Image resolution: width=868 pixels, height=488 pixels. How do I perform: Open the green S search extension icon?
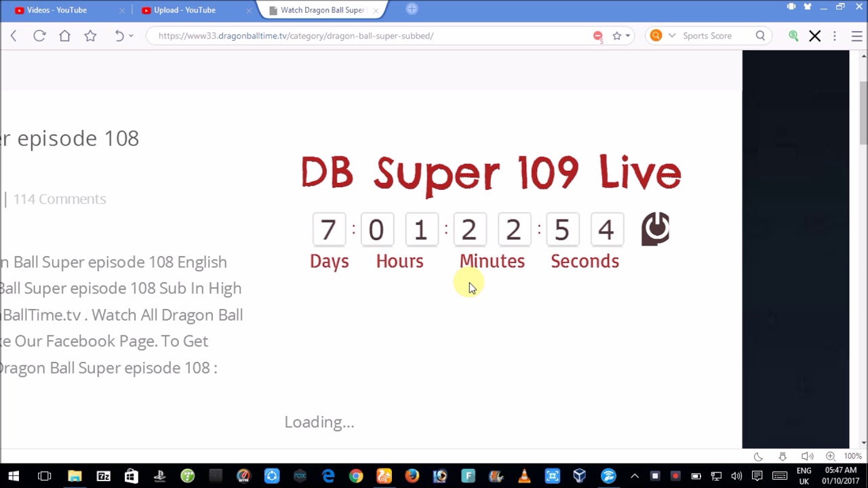point(793,36)
